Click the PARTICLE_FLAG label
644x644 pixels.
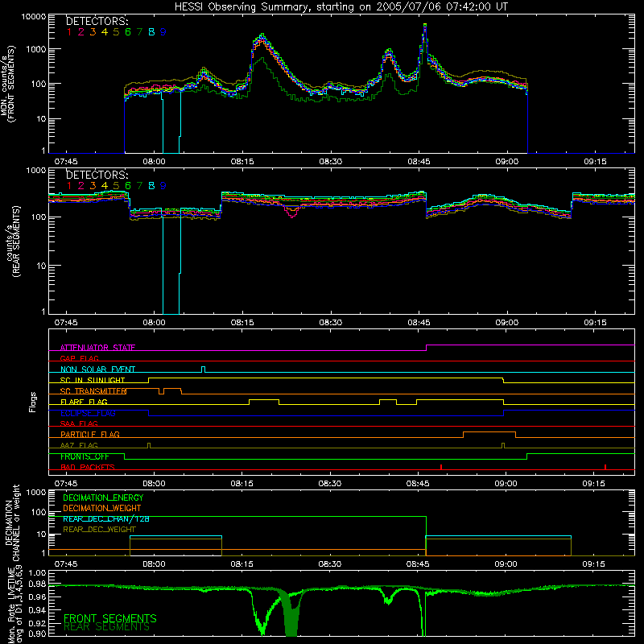(90, 435)
